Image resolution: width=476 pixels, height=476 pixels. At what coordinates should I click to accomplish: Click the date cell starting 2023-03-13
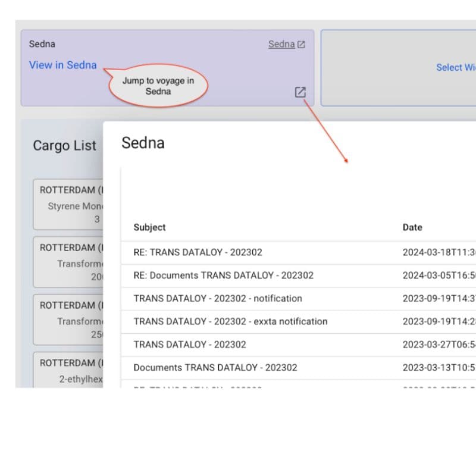439,368
